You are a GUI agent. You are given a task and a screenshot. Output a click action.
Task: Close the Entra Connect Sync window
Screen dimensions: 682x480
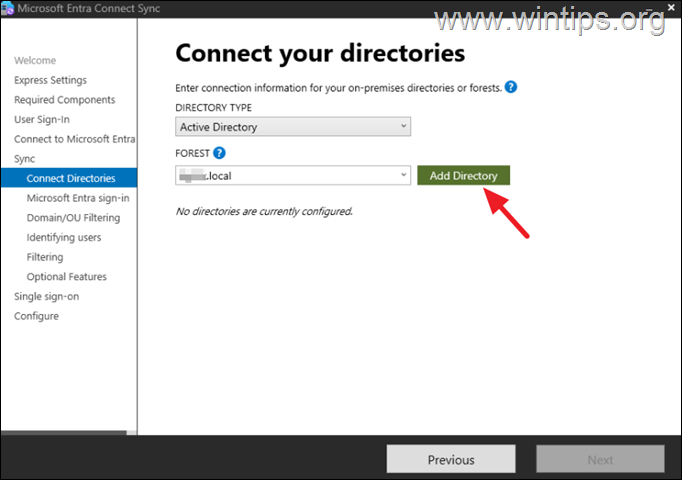pyautogui.click(x=671, y=7)
